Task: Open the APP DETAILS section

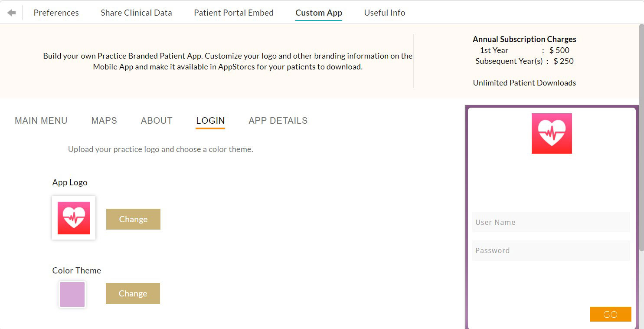Action: [278, 121]
